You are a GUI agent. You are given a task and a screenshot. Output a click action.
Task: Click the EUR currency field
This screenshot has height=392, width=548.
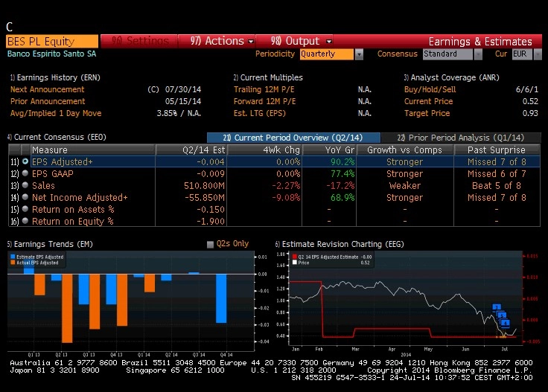point(522,54)
